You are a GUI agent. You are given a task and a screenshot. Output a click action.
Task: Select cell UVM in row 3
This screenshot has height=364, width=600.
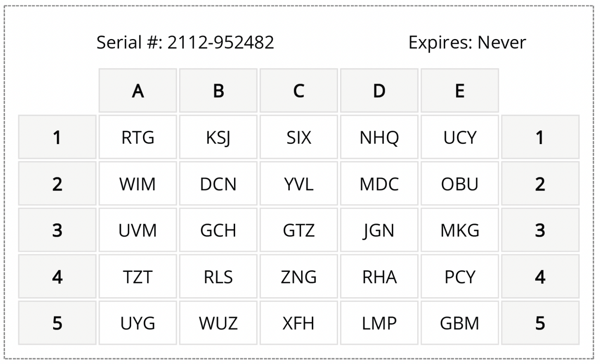pos(138,230)
